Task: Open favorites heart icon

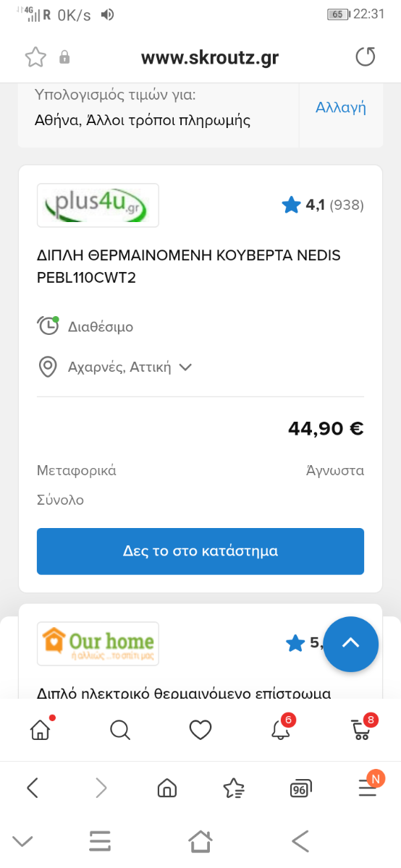Action: tap(200, 730)
